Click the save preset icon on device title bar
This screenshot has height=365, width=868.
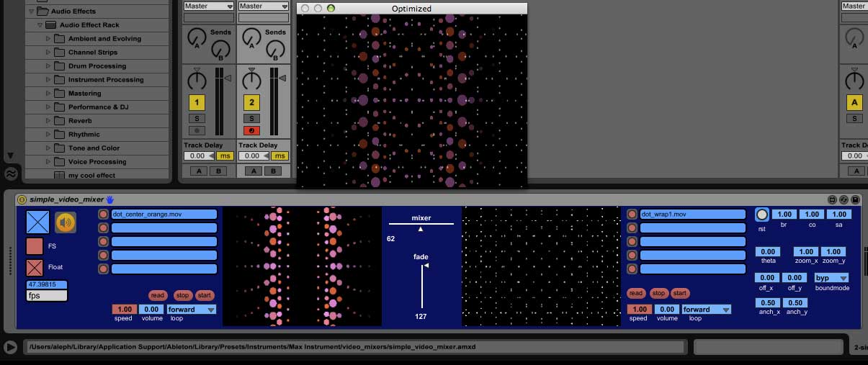(x=855, y=199)
